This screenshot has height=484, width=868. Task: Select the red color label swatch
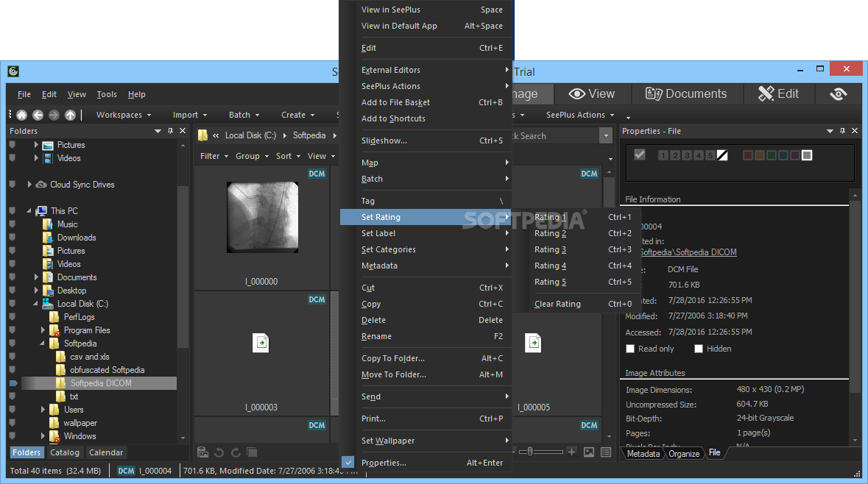(748, 155)
